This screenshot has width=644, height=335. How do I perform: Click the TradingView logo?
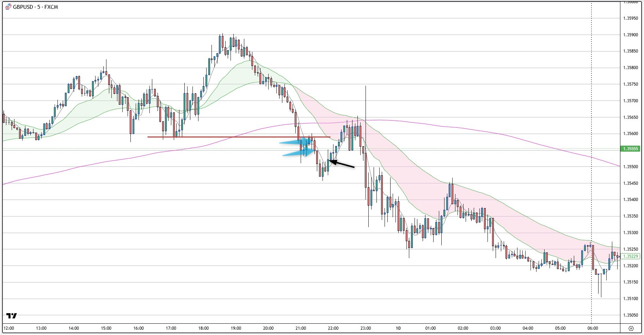point(12,316)
